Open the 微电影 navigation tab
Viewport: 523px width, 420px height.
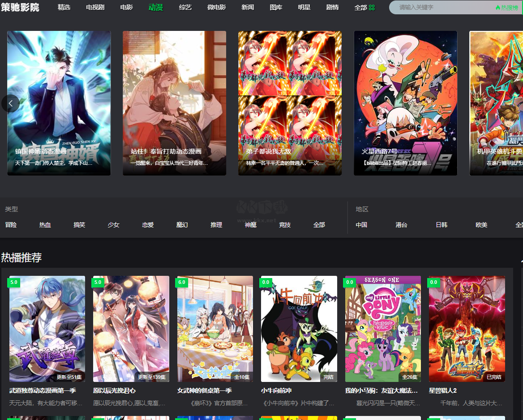coord(217,7)
